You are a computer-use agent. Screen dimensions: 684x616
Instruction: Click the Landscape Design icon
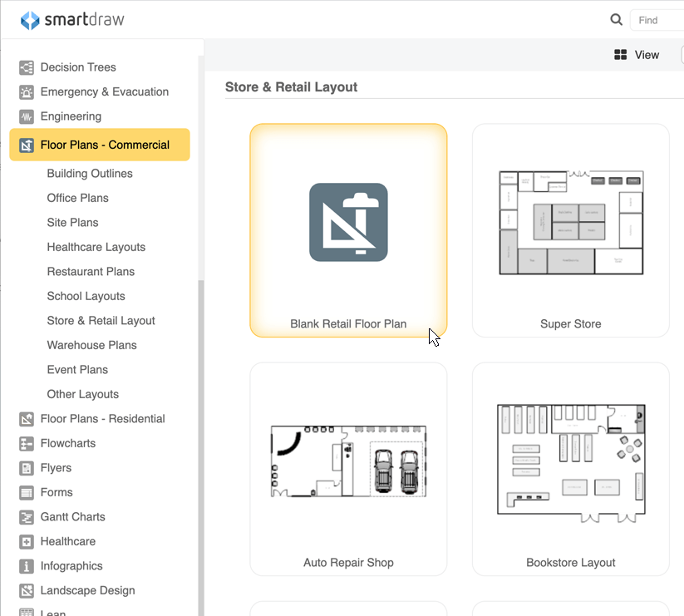[27, 591]
